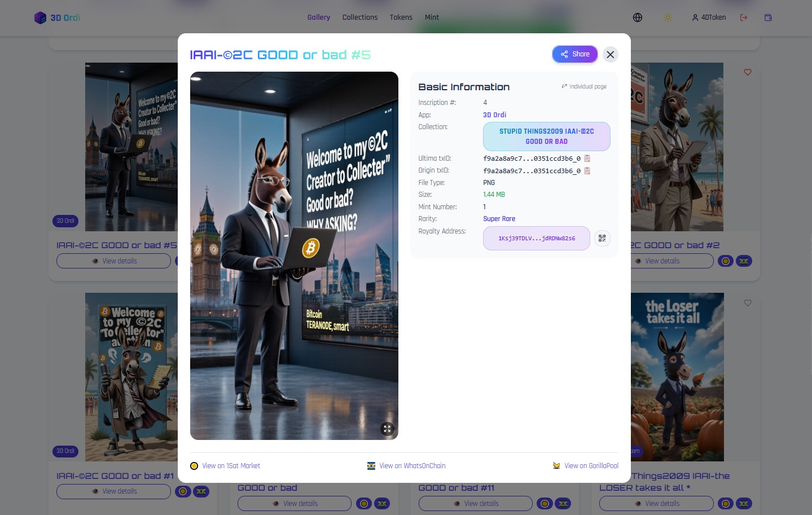Open the 4DToken user account
Image resolution: width=812 pixels, height=515 pixels.
(x=709, y=17)
